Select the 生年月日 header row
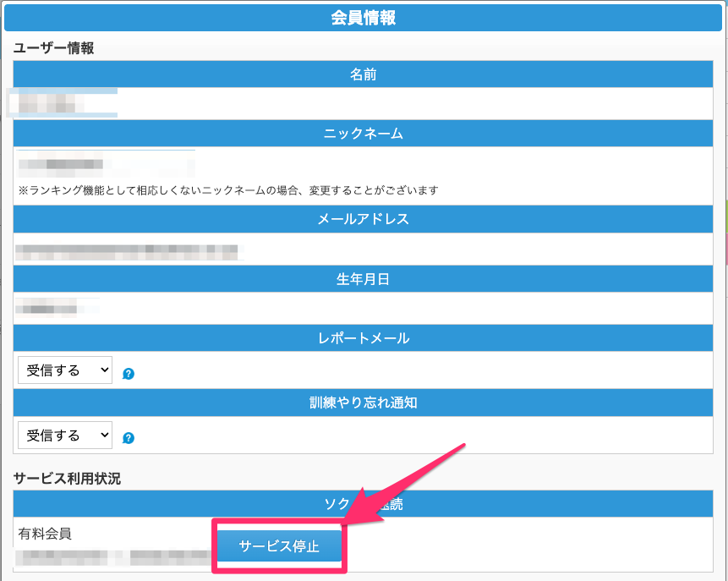Viewport: 728px width, 581px height. coord(363,279)
